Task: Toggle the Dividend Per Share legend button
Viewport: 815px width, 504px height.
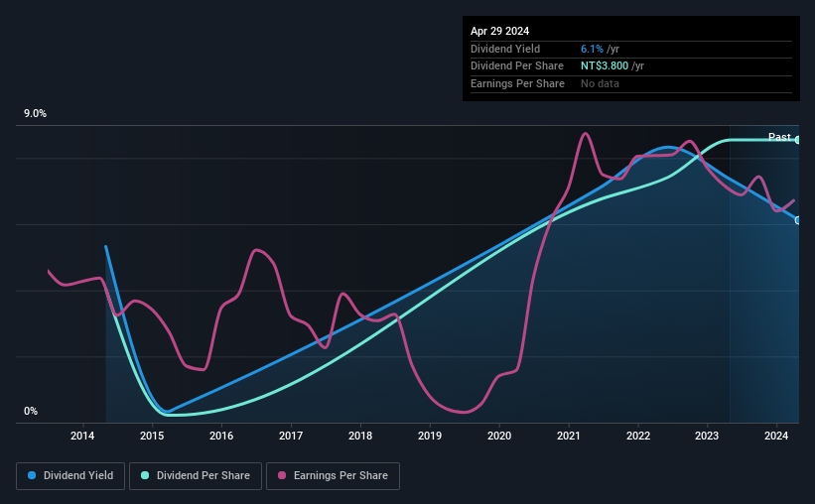Action: [x=196, y=476]
